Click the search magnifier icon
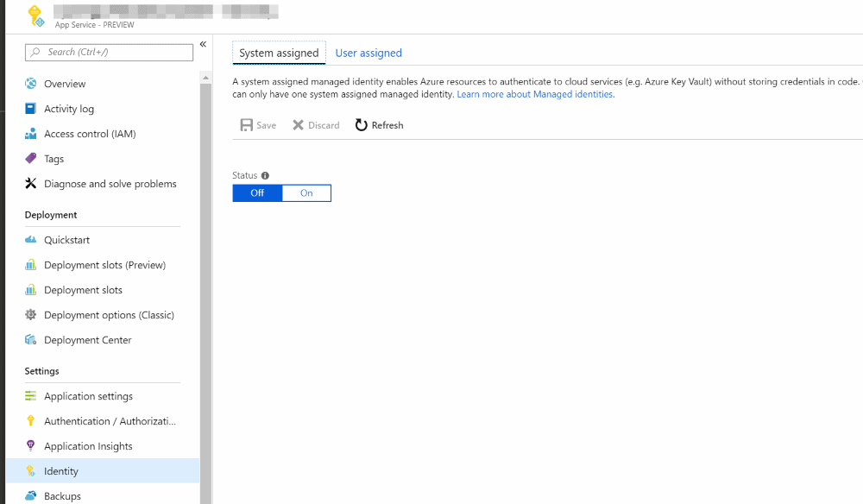Image resolution: width=863 pixels, height=504 pixels. click(35, 52)
